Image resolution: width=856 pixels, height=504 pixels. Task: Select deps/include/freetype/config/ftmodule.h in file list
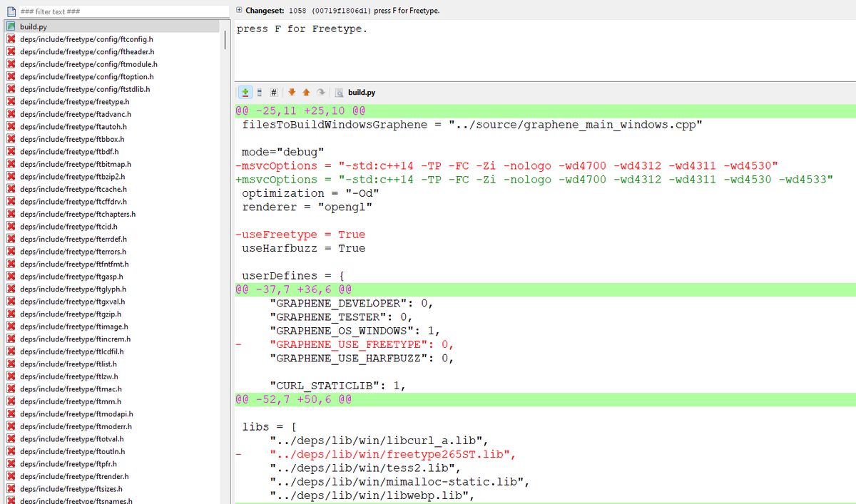click(88, 64)
